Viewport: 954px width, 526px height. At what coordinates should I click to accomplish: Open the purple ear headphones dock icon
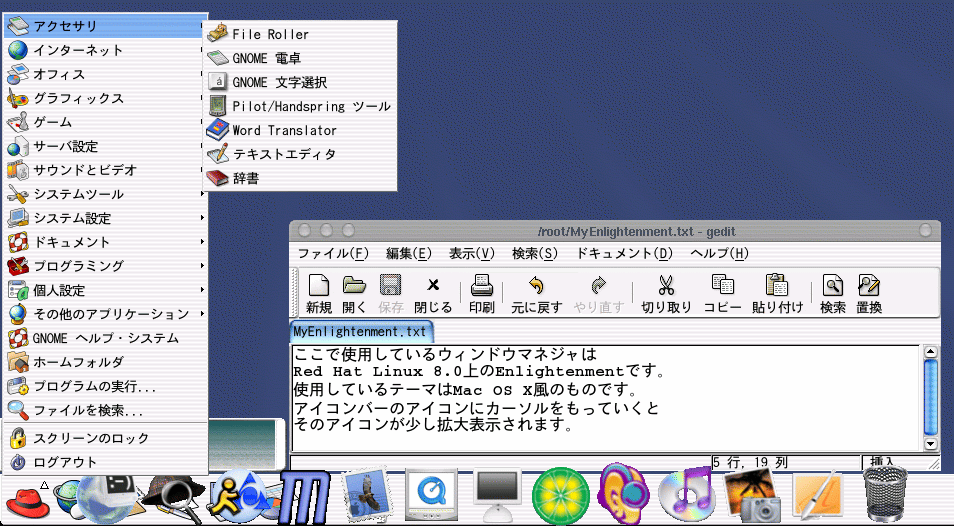point(623,494)
